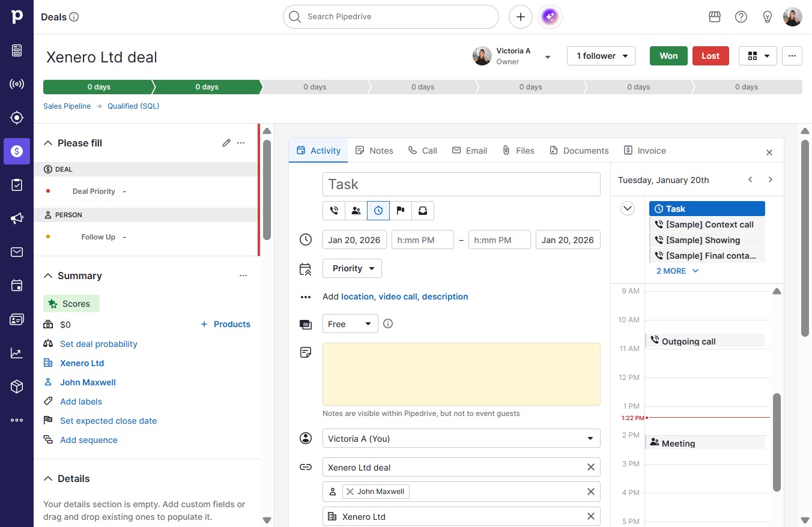Click Set deal probability link

[98, 344]
